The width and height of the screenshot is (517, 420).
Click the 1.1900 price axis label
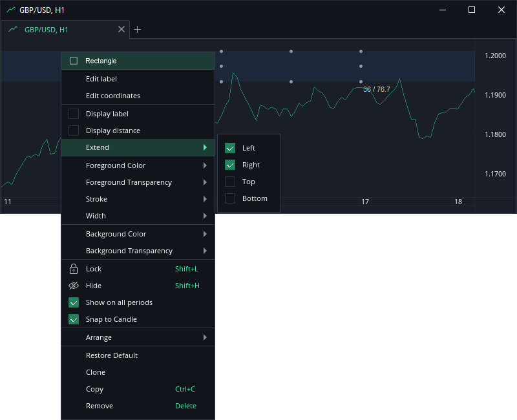[x=495, y=95]
